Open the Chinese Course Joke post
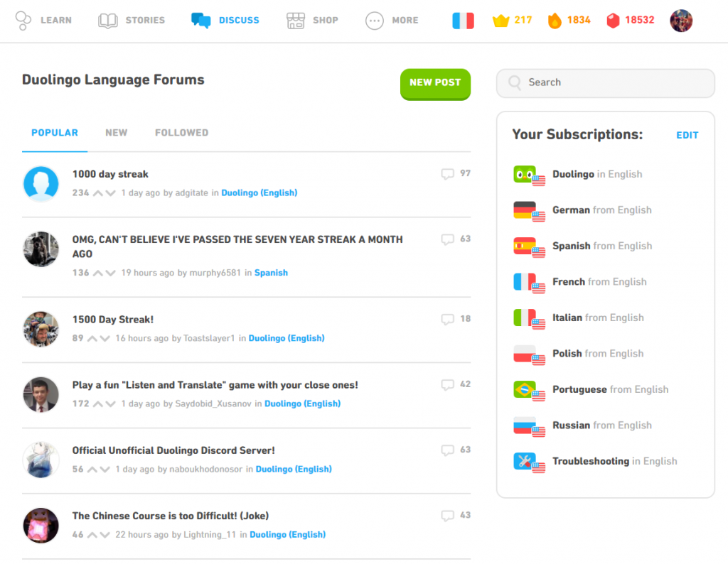 (171, 516)
